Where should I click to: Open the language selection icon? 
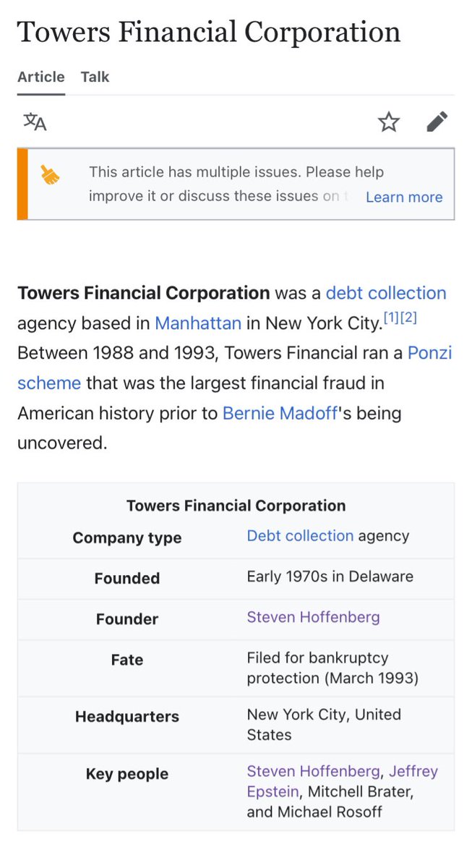[x=35, y=122]
